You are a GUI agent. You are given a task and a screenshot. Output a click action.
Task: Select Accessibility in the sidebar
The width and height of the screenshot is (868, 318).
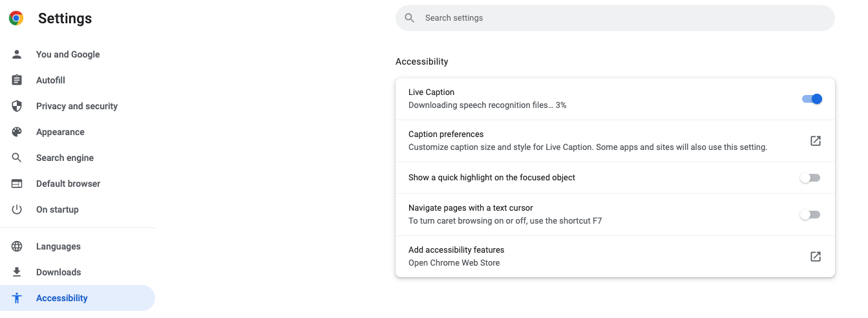tap(62, 298)
